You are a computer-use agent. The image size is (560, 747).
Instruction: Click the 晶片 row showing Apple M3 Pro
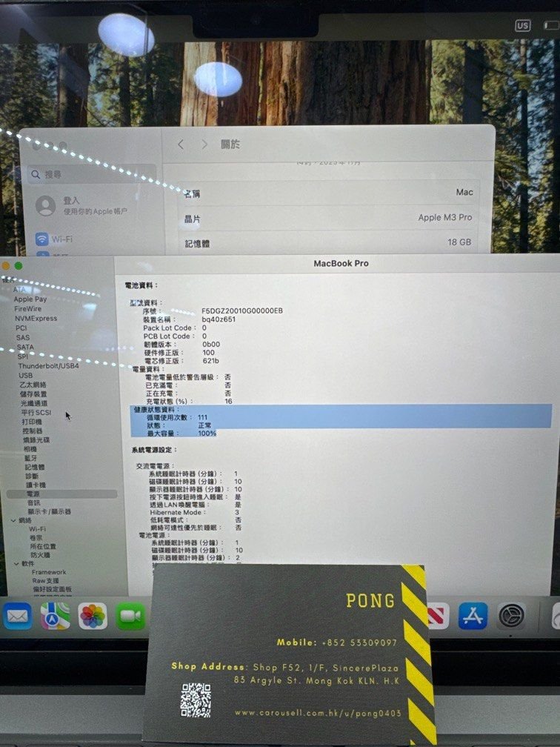pos(329,218)
